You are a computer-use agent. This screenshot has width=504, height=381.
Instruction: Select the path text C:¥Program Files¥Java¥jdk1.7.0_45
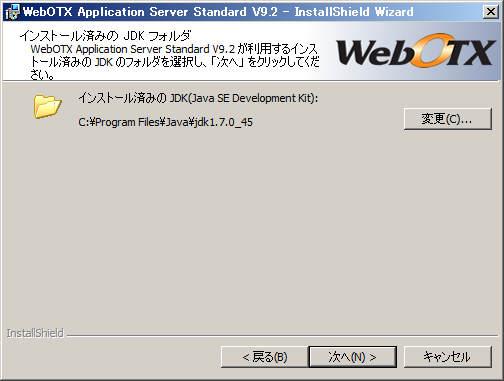[x=166, y=122]
